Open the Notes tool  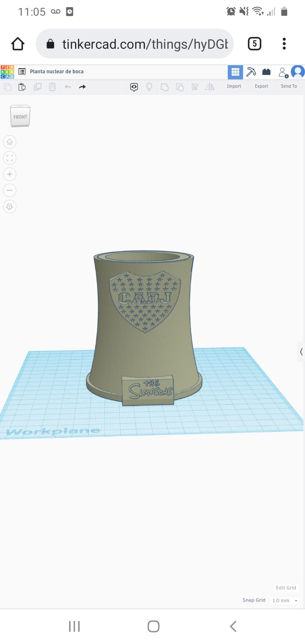(134, 87)
